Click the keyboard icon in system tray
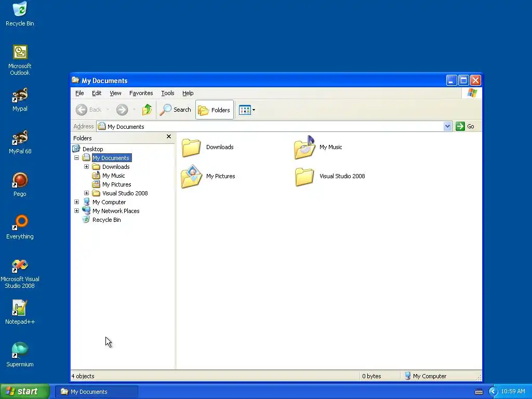The width and height of the screenshot is (532, 399). click(x=478, y=392)
